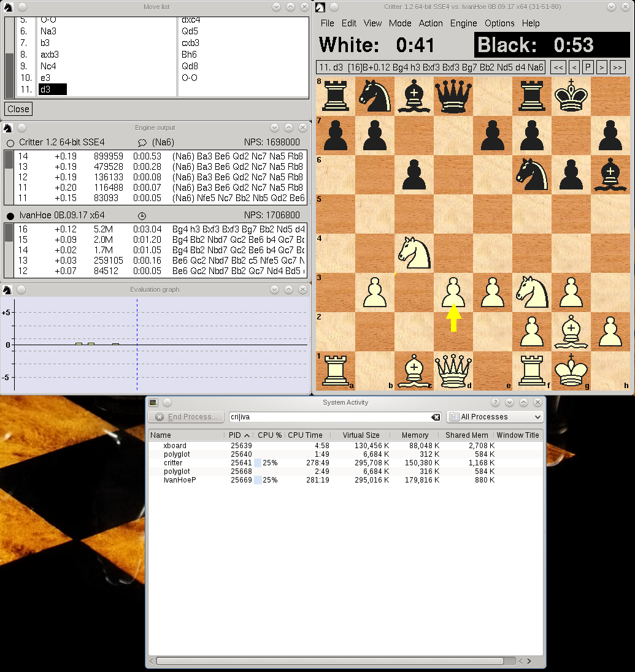Select move Nc4 in move list
The image size is (635, 672).
point(48,66)
